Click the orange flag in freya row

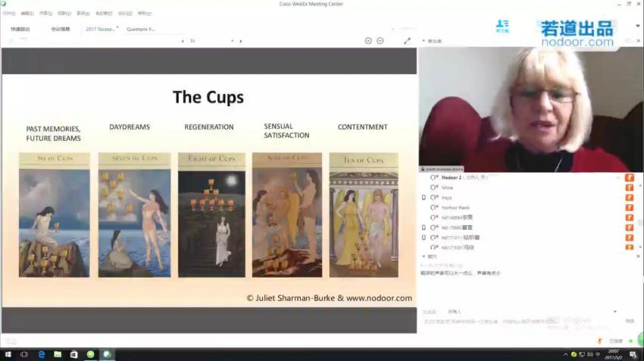click(629, 198)
